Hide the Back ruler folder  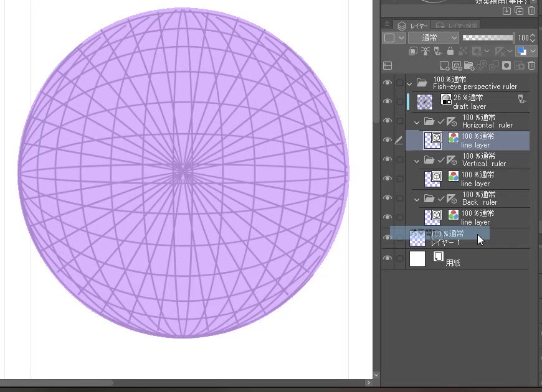point(387,198)
